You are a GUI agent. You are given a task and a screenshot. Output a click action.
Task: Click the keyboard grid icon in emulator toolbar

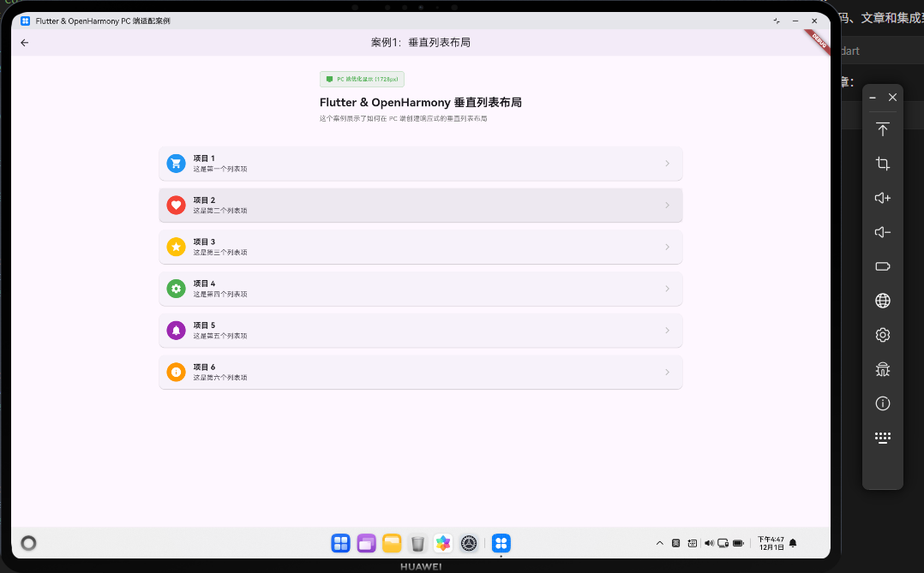click(882, 438)
